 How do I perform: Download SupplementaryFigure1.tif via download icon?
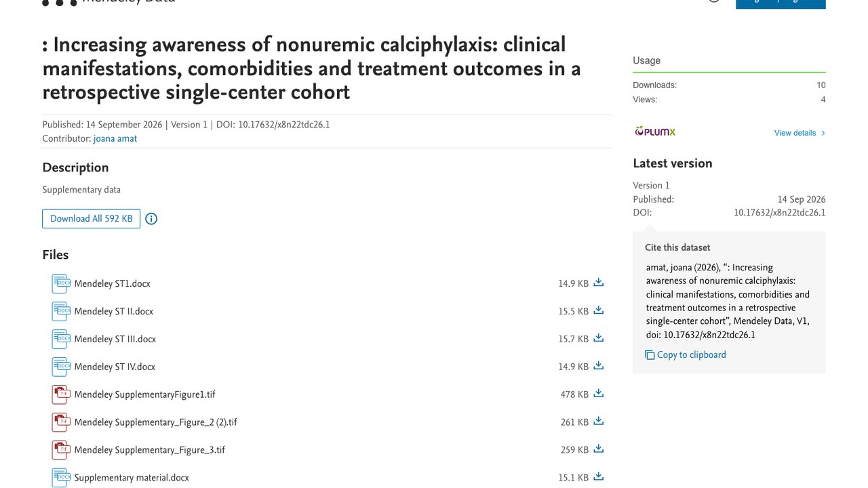point(598,394)
